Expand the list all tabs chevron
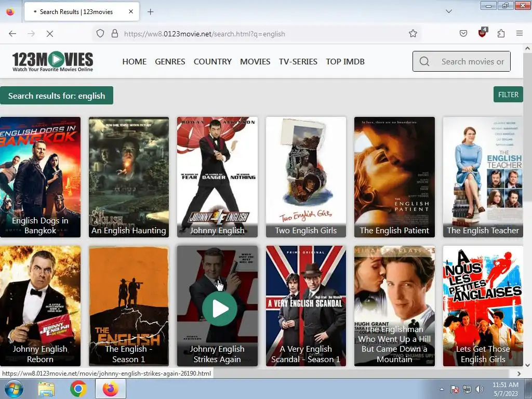Viewport: 532px width, 399px height. [448, 11]
